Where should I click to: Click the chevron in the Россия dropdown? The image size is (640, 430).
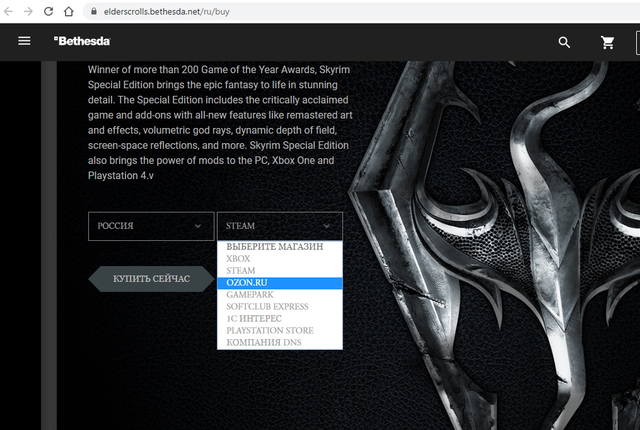pos(198,226)
